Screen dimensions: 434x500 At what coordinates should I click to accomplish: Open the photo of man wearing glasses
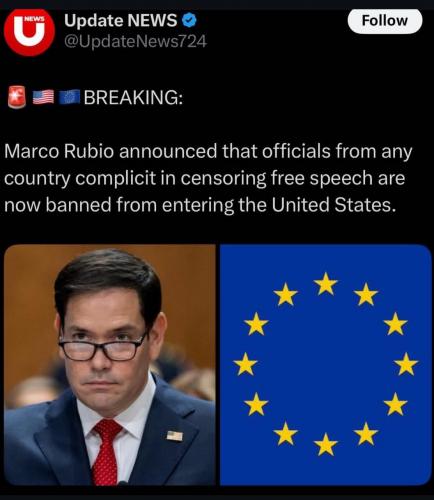(110, 365)
